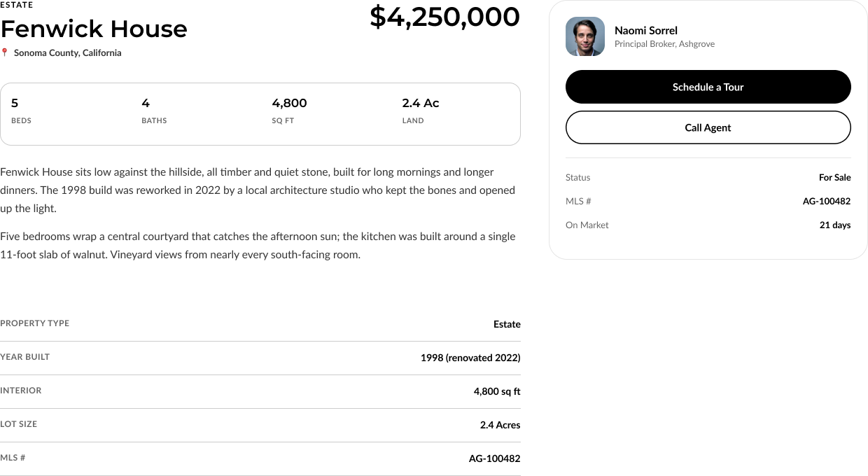Click the red location pin icon

(4, 52)
